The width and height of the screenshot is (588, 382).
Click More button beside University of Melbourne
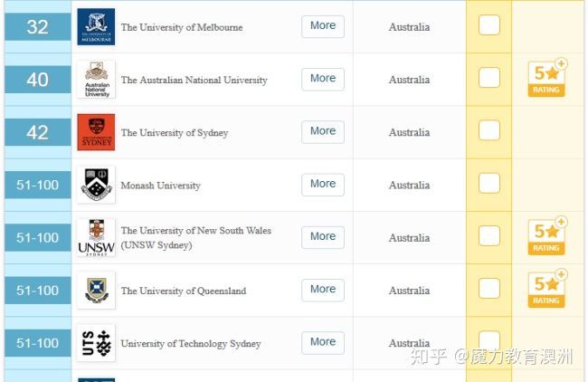coord(323,26)
